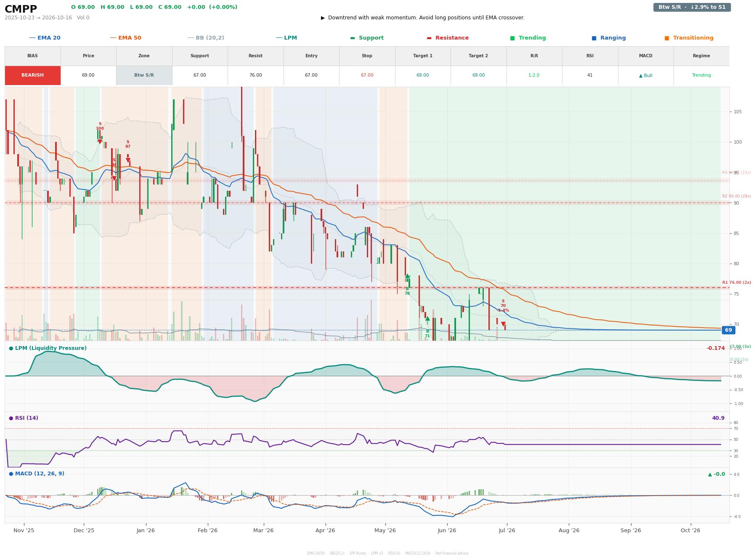
Task: Click the Trending regime cell value
Action: 701,75
